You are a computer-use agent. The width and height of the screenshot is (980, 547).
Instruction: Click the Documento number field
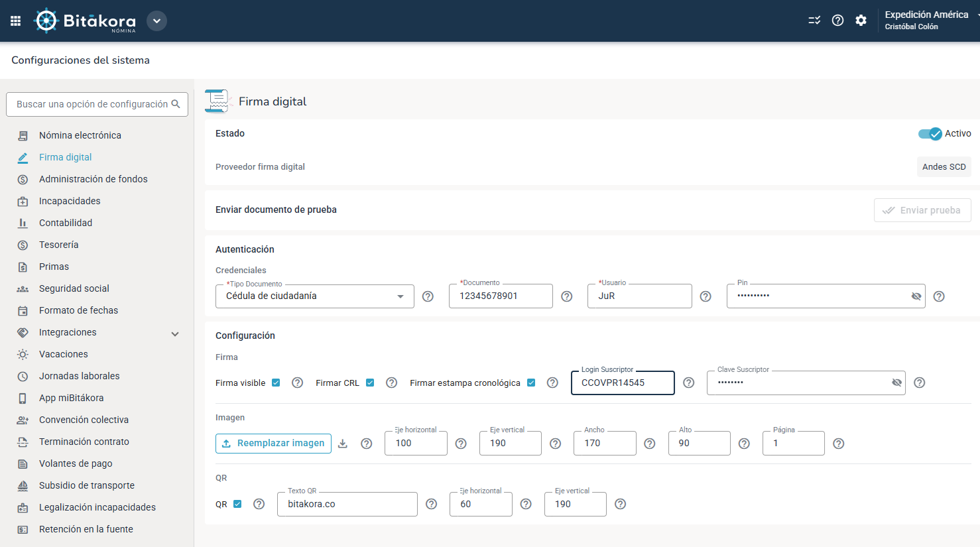coord(501,296)
